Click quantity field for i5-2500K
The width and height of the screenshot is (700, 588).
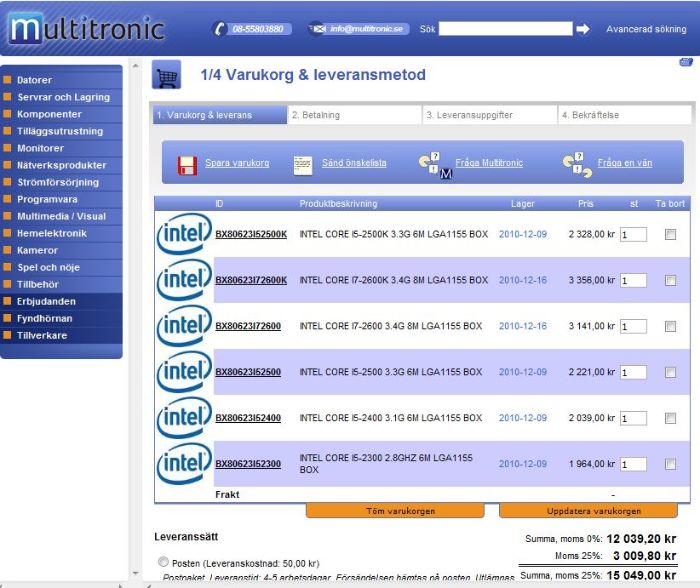(633, 234)
